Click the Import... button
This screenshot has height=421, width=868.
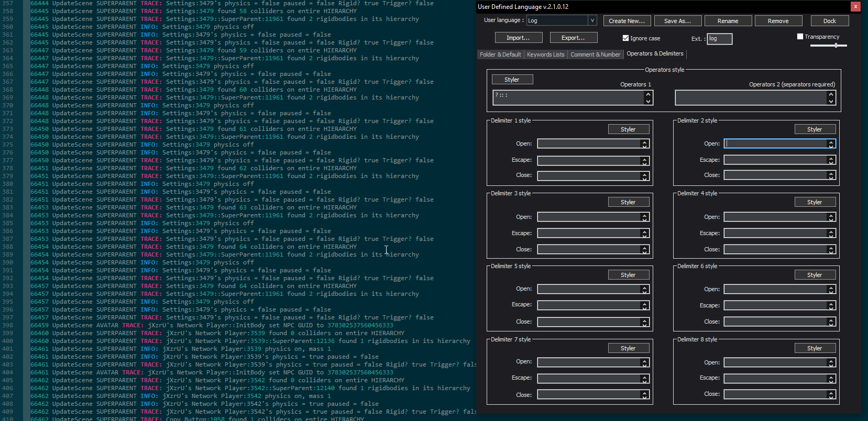[x=518, y=38]
